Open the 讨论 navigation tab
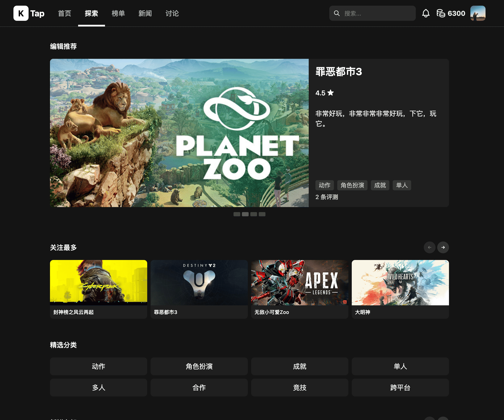Image resolution: width=504 pixels, height=420 pixels. coord(172,13)
